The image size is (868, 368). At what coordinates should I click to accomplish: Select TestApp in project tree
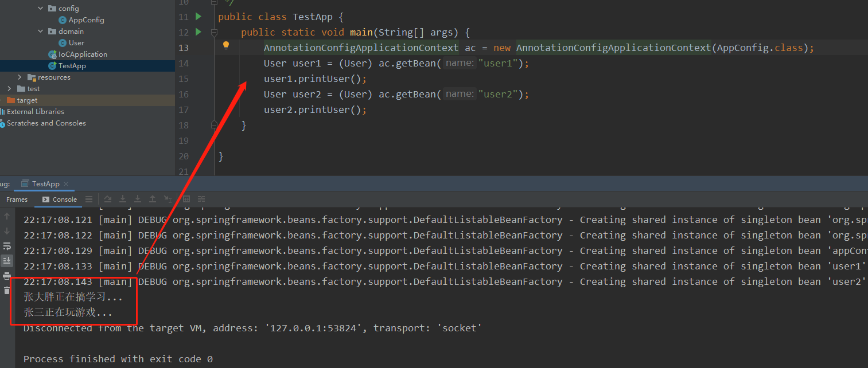click(87, 65)
